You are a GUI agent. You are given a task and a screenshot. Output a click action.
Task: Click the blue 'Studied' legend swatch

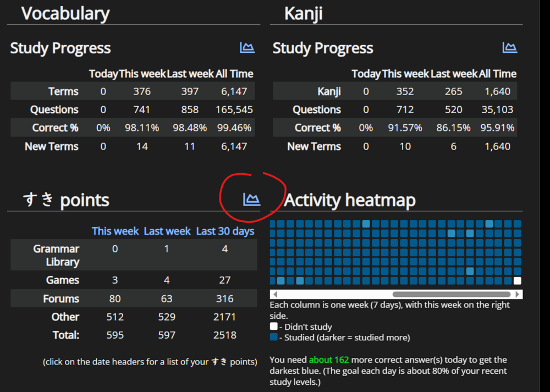[x=273, y=338]
